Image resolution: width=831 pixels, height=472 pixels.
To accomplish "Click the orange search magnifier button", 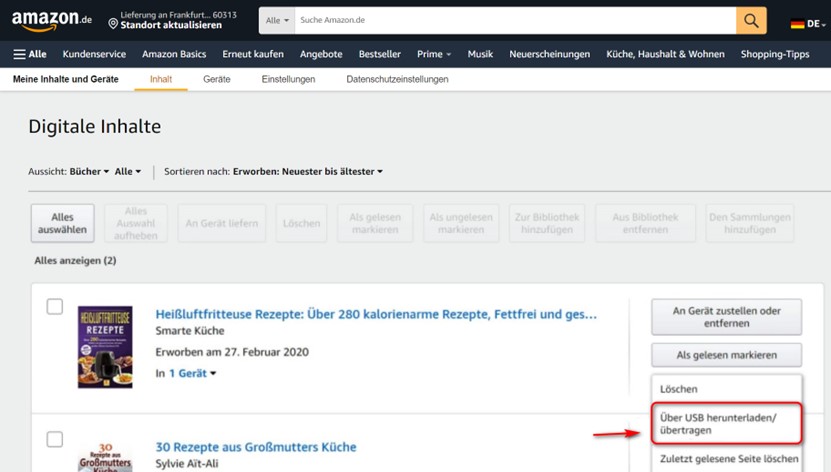I will coord(751,21).
